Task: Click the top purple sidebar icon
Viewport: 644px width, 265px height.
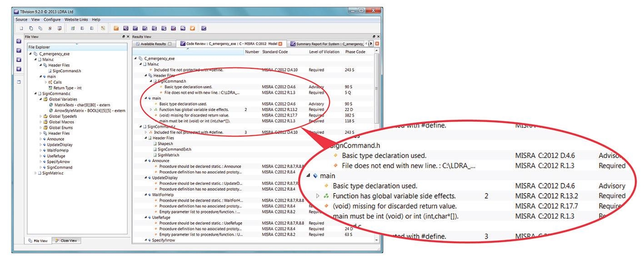Action: [19, 41]
